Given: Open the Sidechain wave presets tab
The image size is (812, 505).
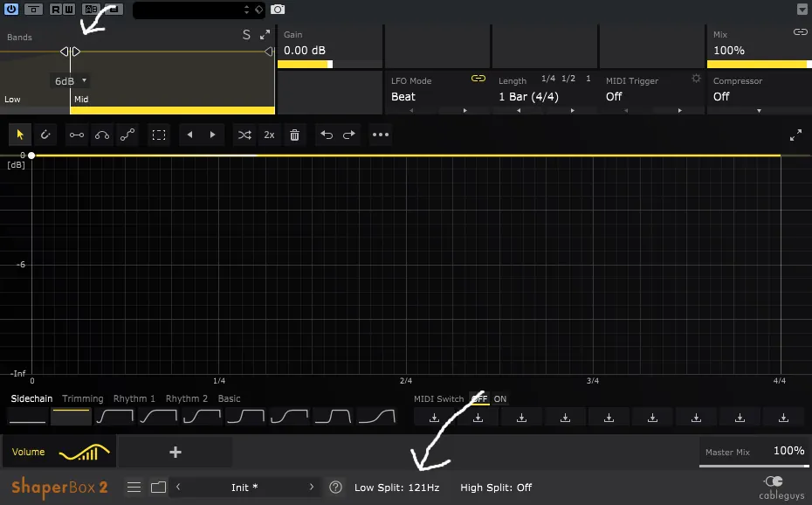Looking at the screenshot, I should [x=31, y=398].
